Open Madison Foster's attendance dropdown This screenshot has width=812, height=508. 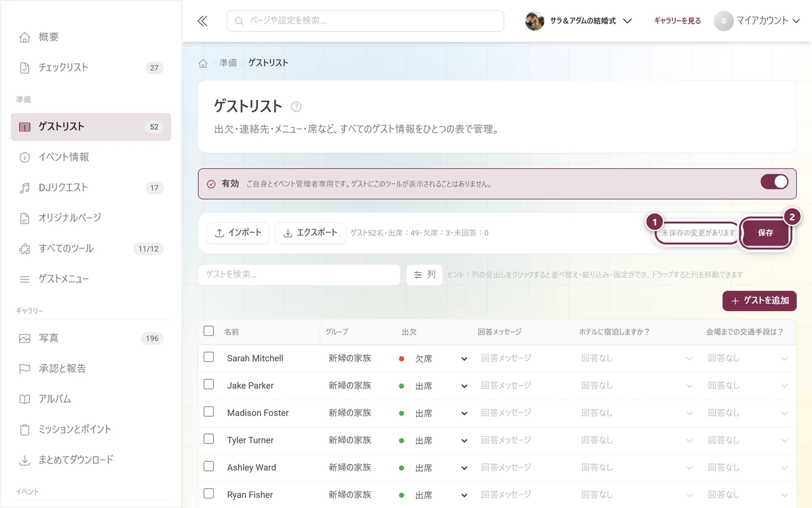pyautogui.click(x=433, y=414)
